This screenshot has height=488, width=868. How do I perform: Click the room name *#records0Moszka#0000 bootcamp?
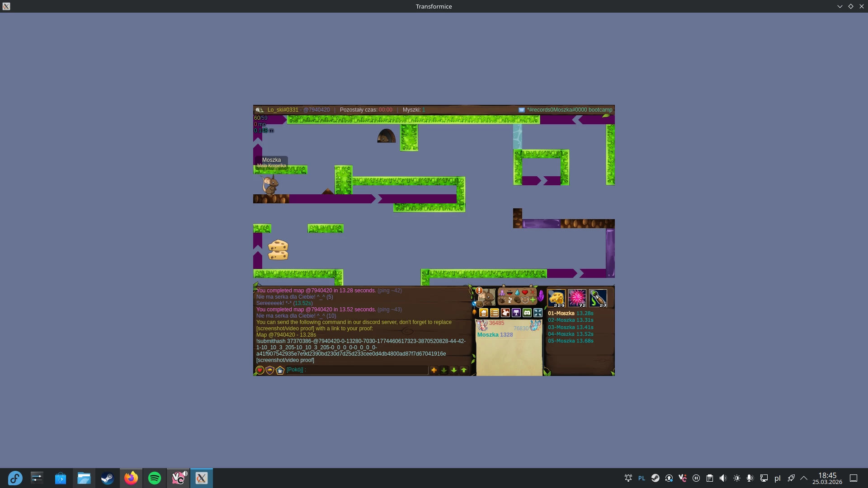570,110
